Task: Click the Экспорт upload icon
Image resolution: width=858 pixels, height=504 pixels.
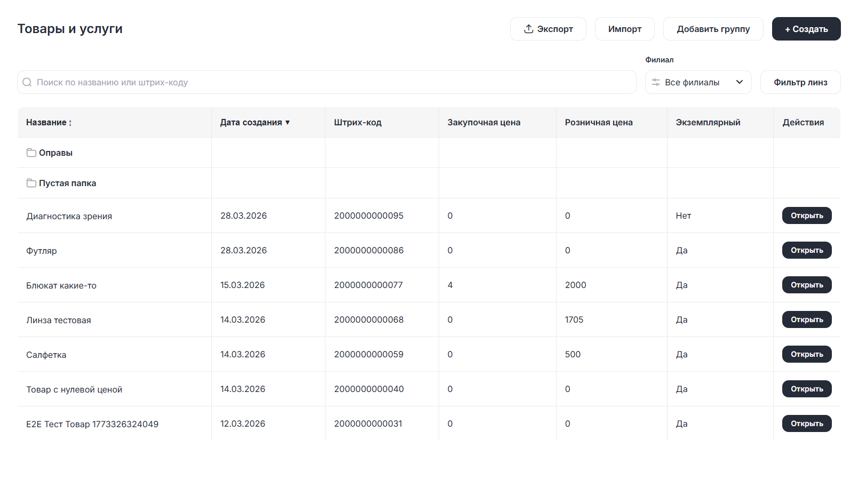Action: pos(528,29)
